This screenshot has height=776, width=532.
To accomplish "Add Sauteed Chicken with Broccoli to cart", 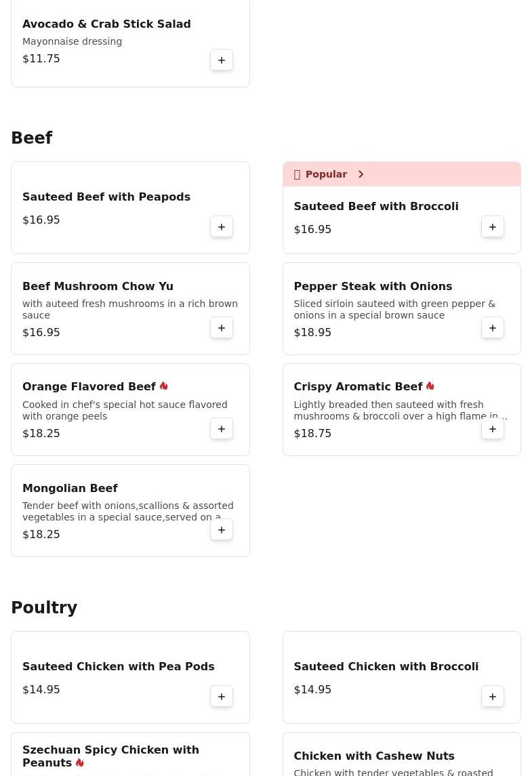I will [493, 697].
